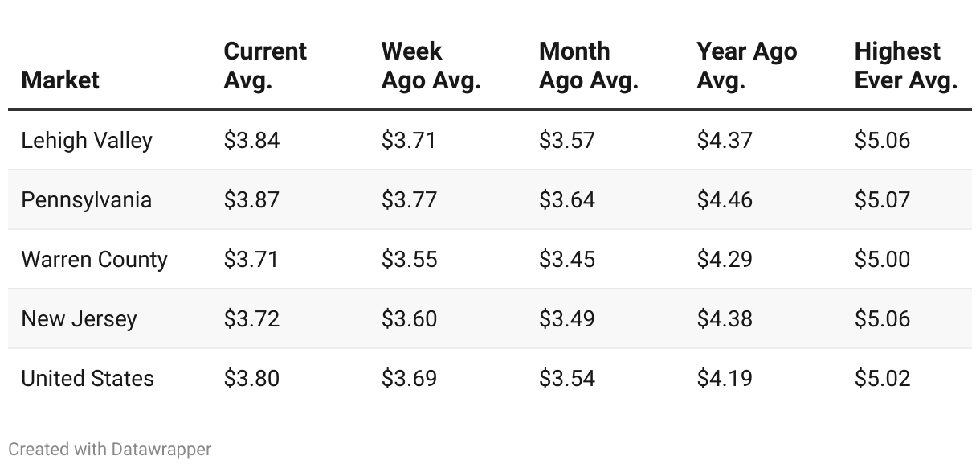Click Lehigh Valley's current average $3.84
The height and width of the screenshot is (468, 980).
tap(251, 141)
